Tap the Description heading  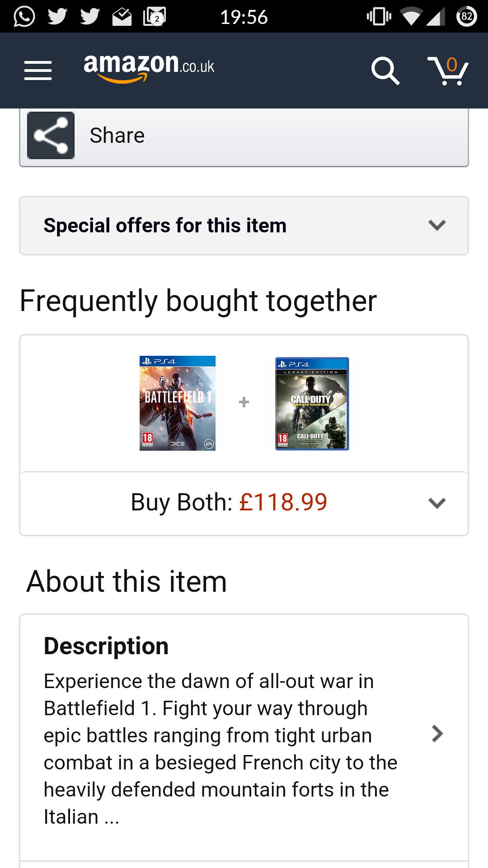click(x=106, y=646)
